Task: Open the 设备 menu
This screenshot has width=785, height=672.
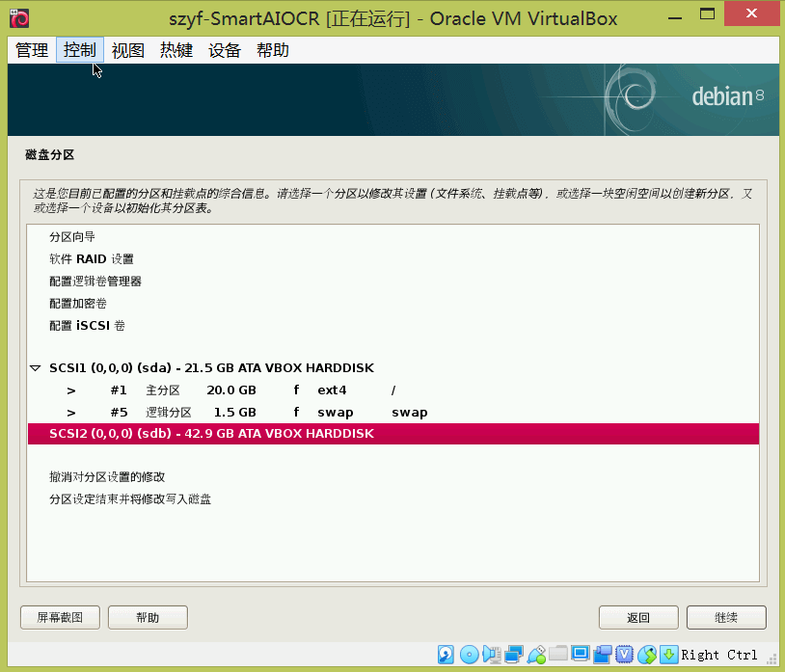Action: pos(225,50)
